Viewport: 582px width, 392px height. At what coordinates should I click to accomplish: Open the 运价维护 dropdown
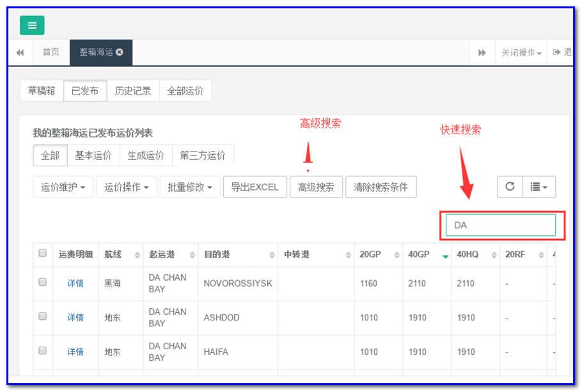61,187
